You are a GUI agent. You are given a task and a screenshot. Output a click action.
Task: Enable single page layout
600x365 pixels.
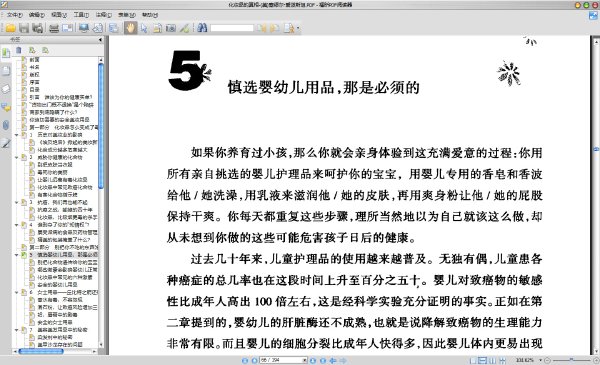pos(473,360)
